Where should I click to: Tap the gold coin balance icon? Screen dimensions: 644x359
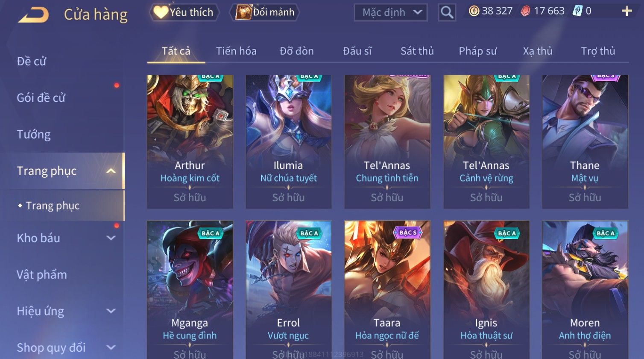tap(474, 11)
